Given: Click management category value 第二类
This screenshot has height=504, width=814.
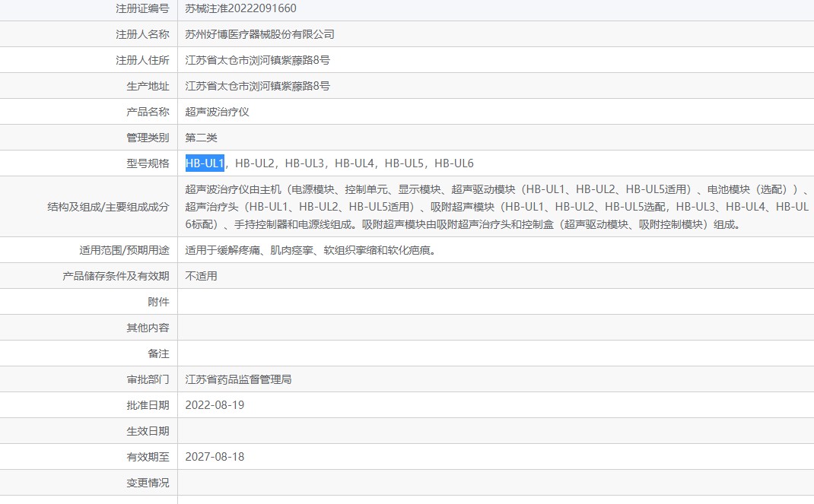Looking at the screenshot, I should [202, 138].
